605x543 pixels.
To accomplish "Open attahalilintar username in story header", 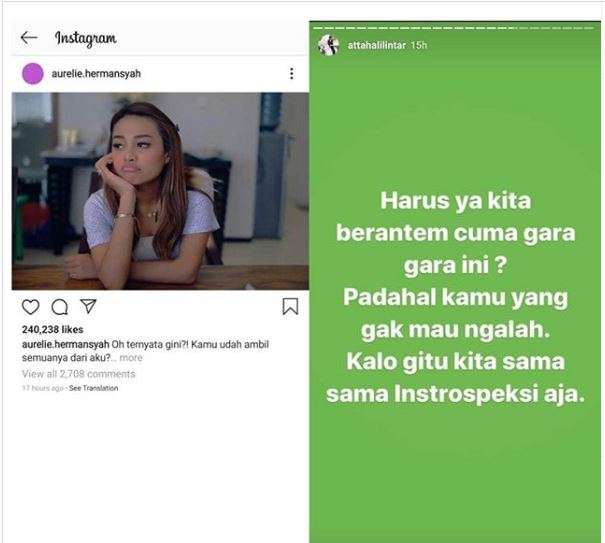I will (x=377, y=46).
